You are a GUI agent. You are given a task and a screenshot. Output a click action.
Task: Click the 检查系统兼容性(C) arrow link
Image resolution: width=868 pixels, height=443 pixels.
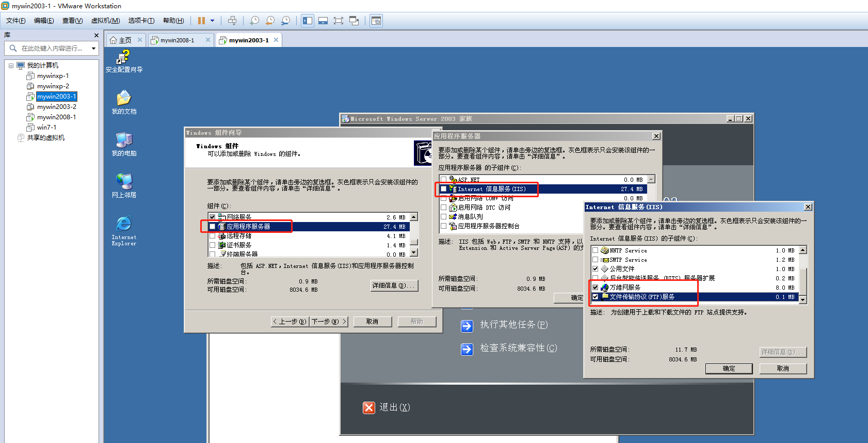467,350
